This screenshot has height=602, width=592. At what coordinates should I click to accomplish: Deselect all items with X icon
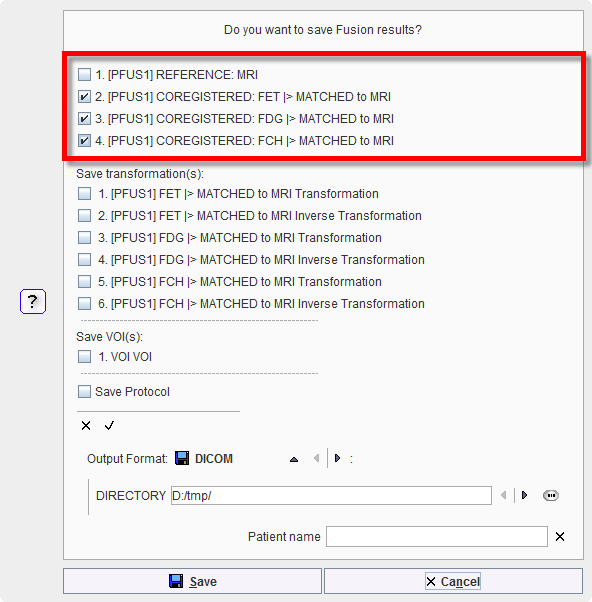coord(86,425)
